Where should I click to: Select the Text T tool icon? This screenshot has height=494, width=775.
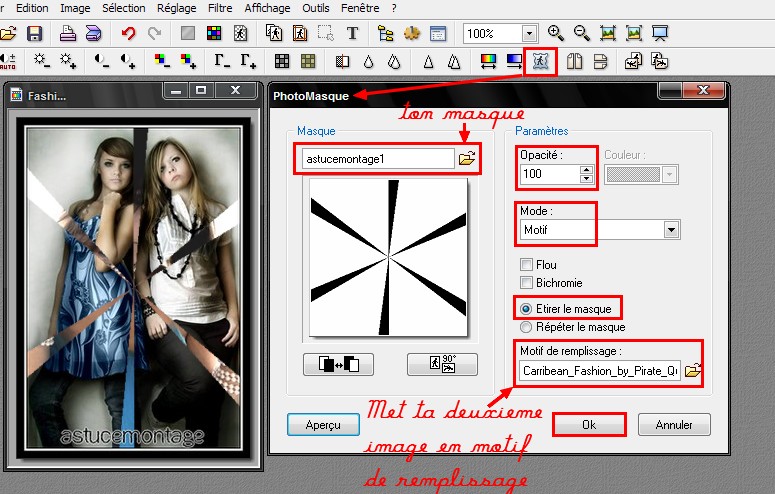point(352,34)
